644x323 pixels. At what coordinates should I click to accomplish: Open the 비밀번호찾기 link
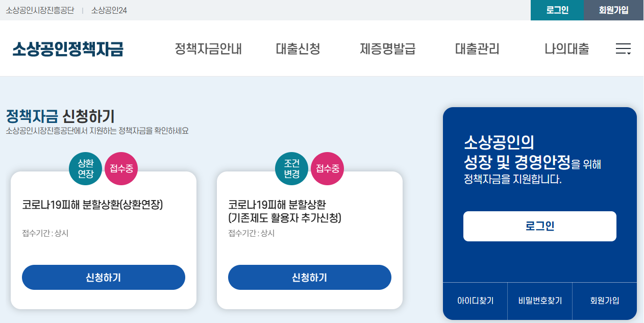pyautogui.click(x=539, y=301)
